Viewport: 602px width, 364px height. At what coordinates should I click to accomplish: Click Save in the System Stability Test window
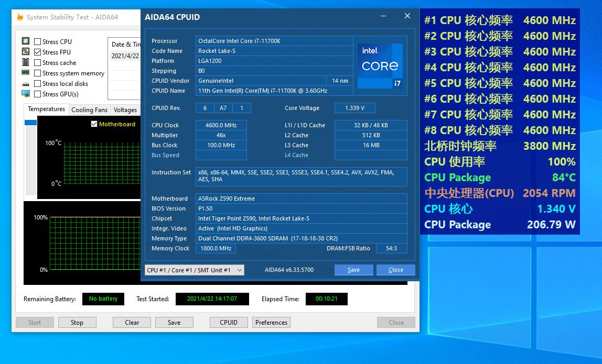(174, 323)
